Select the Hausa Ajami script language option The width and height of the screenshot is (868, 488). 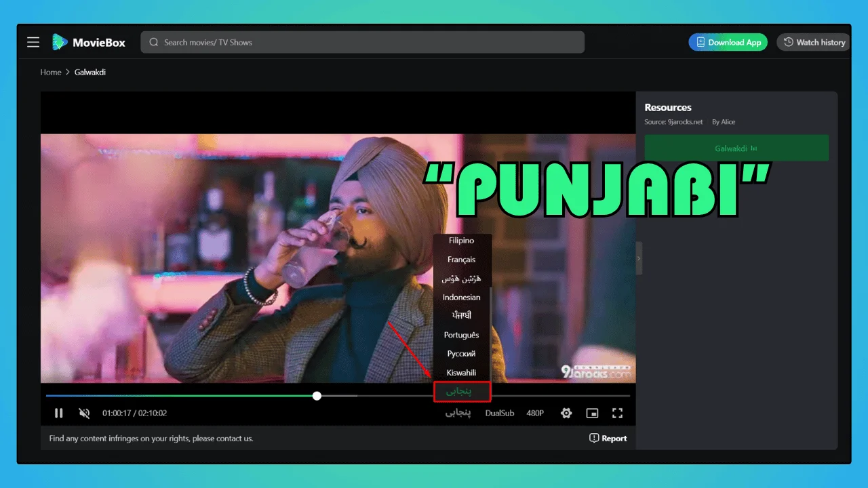point(461,279)
